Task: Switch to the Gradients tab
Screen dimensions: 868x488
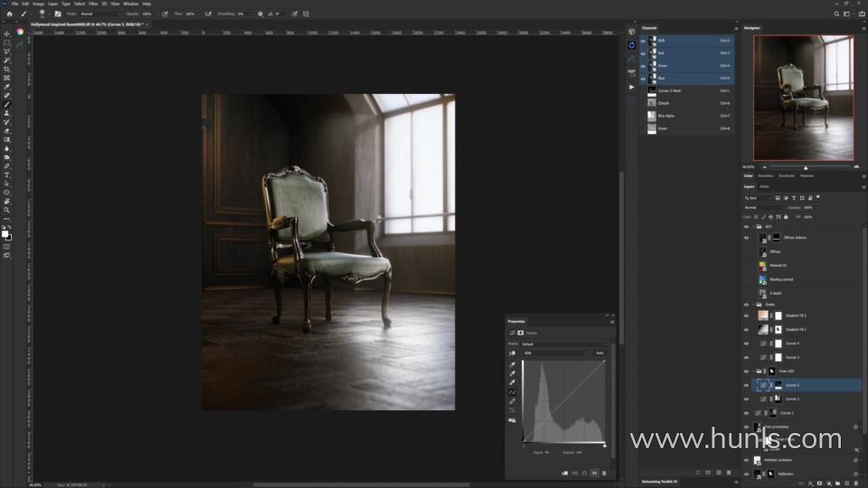Action: [786, 175]
